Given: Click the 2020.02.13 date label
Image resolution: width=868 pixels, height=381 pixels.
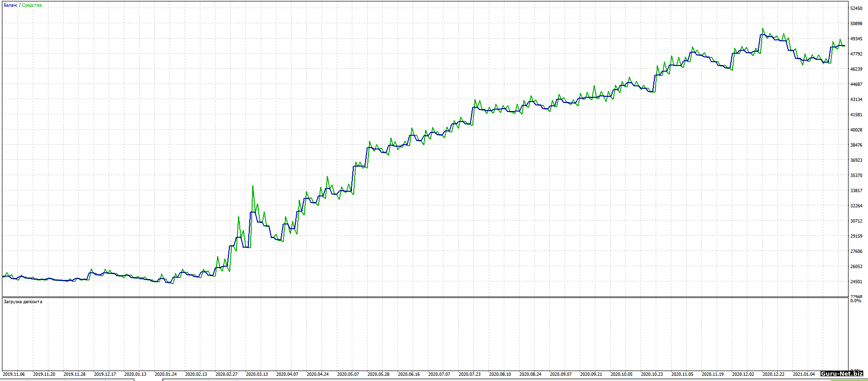Looking at the screenshot, I should 196,374.
